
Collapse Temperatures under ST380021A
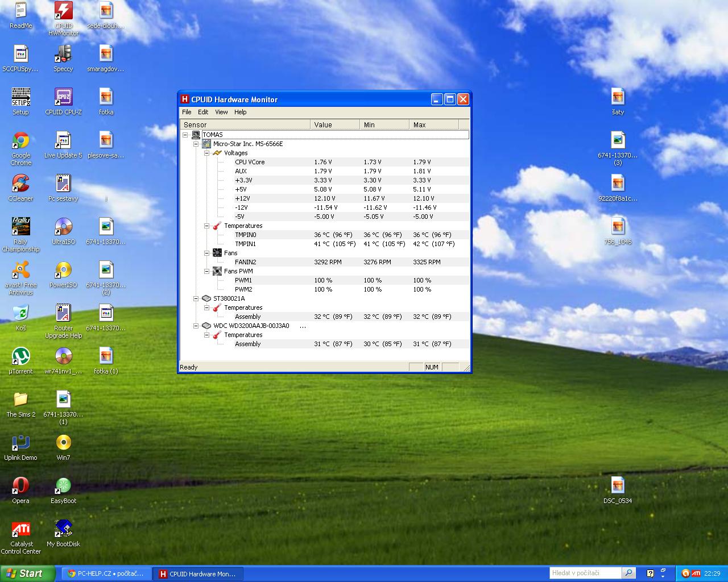[207, 307]
